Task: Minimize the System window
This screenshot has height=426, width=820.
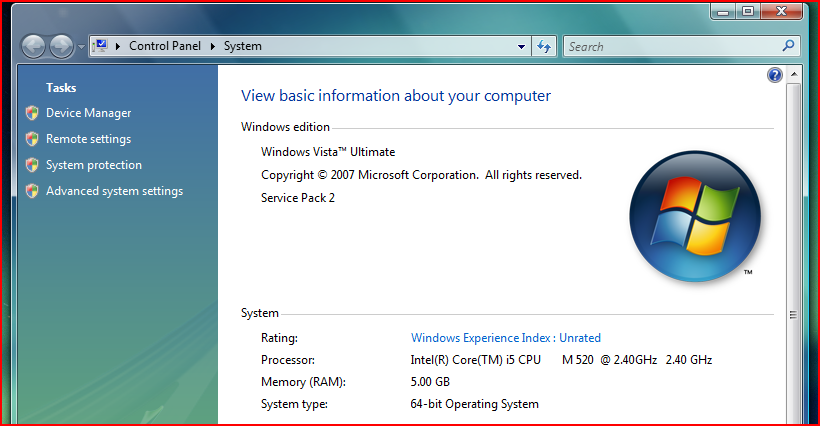Action: (723, 11)
